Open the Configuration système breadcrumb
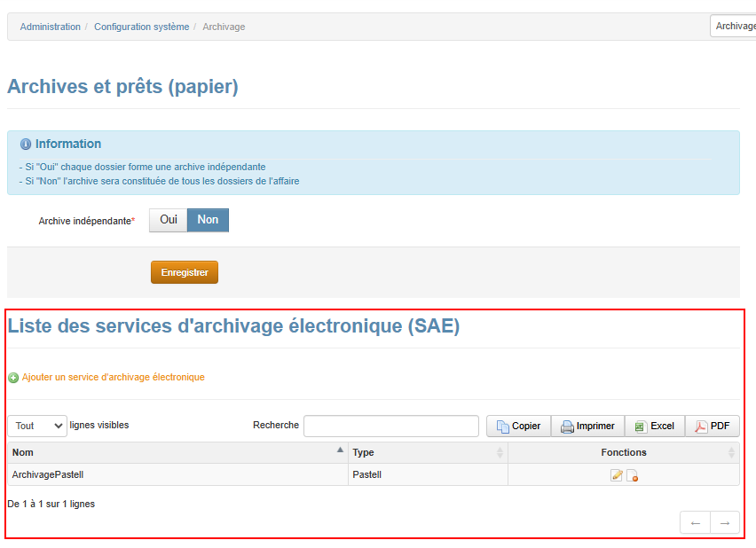The height and width of the screenshot is (548, 756). (x=141, y=27)
